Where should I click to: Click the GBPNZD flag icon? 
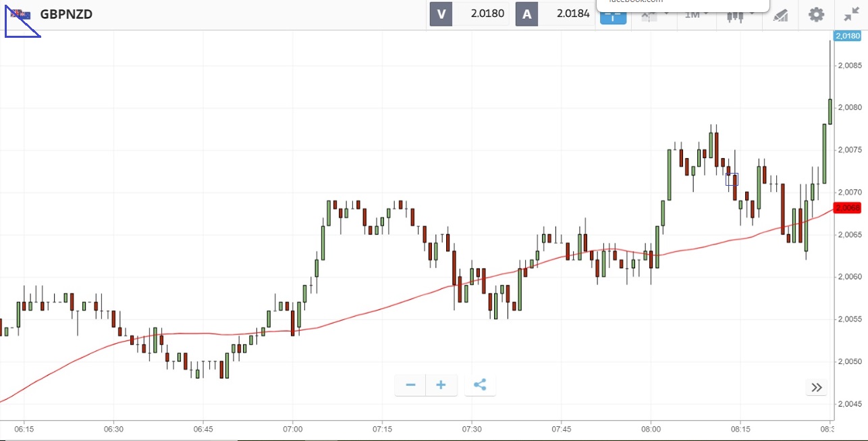point(20,14)
